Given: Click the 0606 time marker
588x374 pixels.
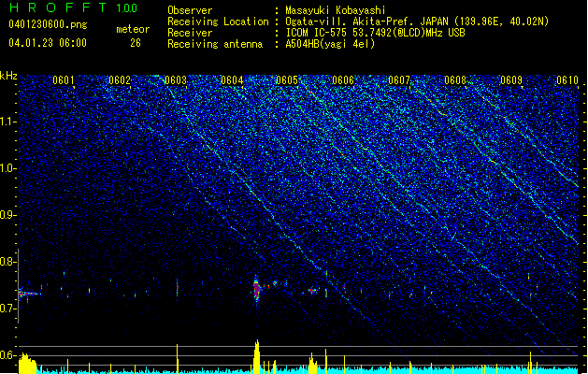Looking at the screenshot, I should [x=343, y=80].
